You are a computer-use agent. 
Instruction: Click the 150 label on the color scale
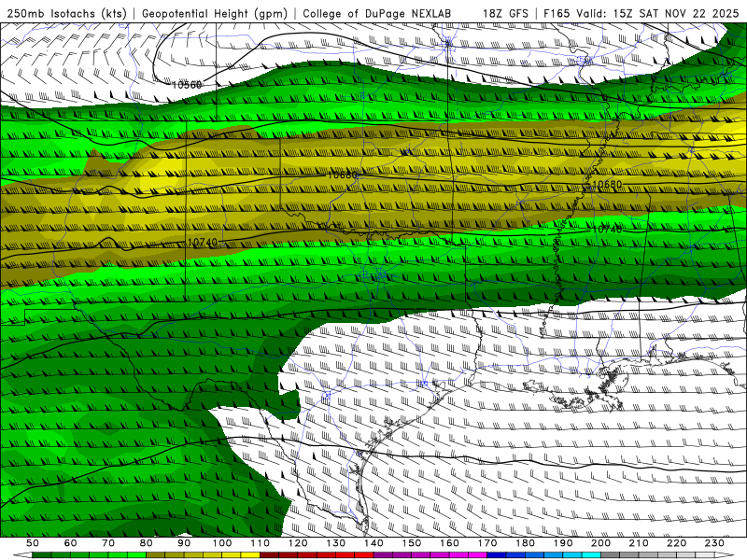pyautogui.click(x=412, y=543)
